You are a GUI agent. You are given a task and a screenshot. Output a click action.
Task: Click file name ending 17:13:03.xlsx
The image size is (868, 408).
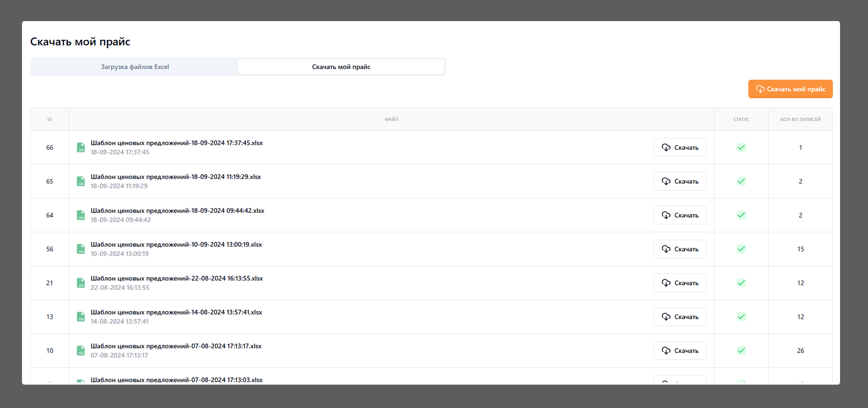click(176, 380)
